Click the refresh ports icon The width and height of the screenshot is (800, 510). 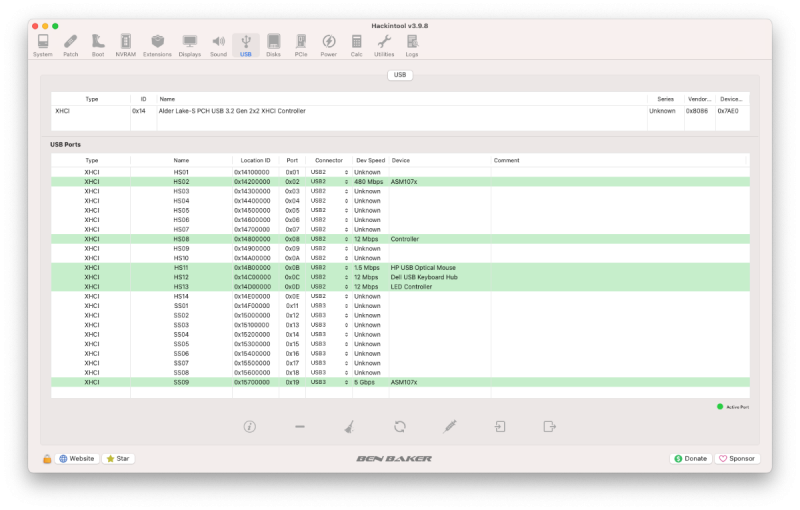pos(399,426)
